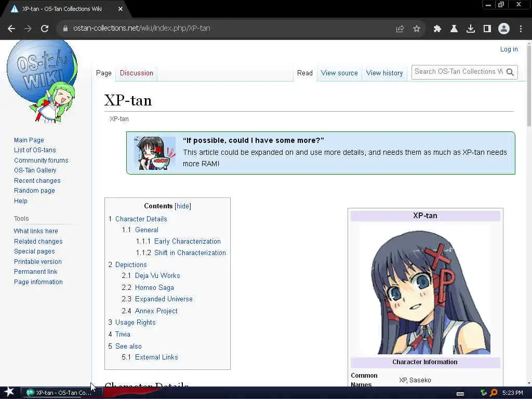
Task: Go to Main Page in sidebar
Action: click(x=29, y=140)
